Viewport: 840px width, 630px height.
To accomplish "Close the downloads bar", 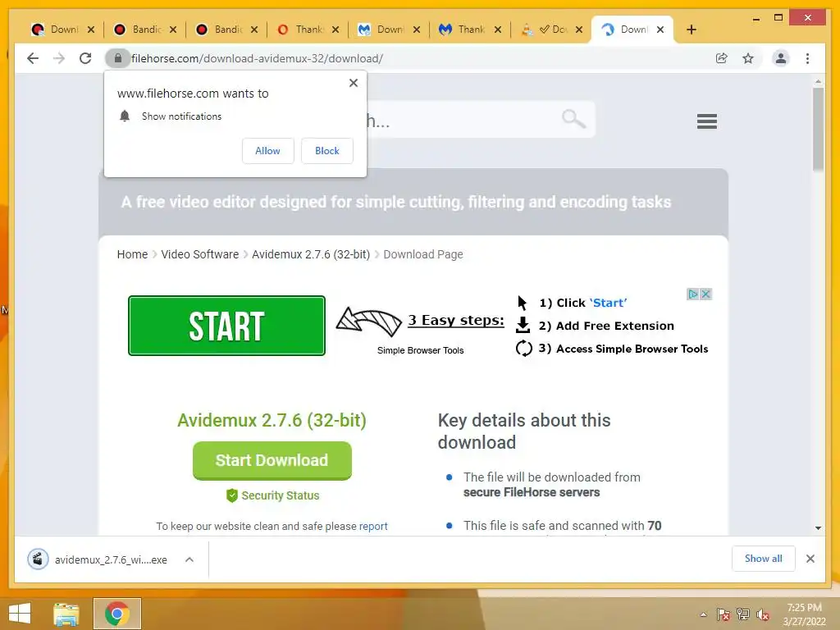I will pyautogui.click(x=810, y=559).
